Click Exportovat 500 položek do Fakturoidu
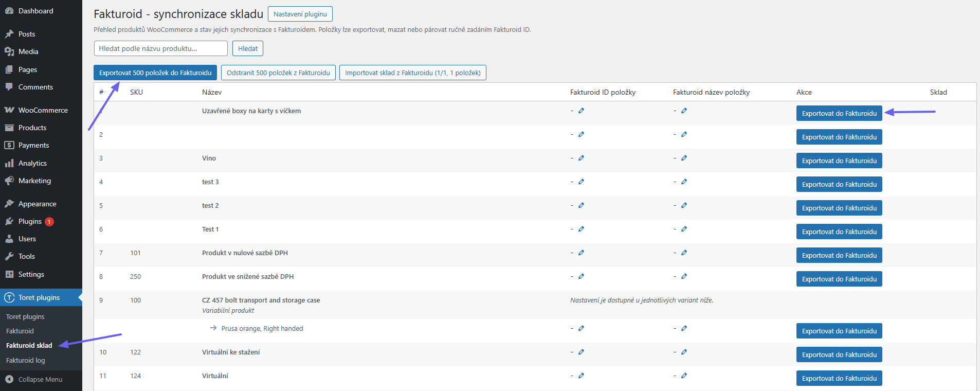 tap(155, 73)
